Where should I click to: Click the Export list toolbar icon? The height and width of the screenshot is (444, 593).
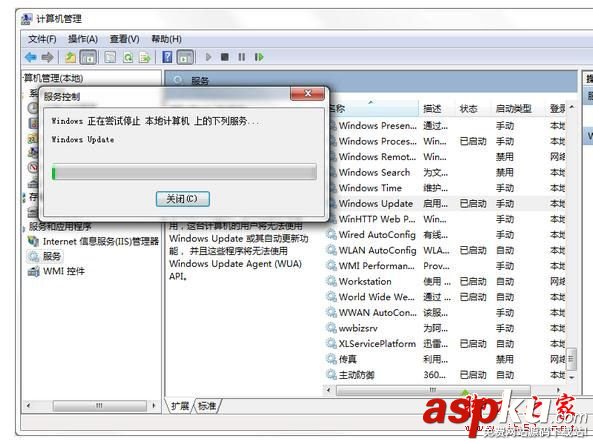[x=145, y=57]
